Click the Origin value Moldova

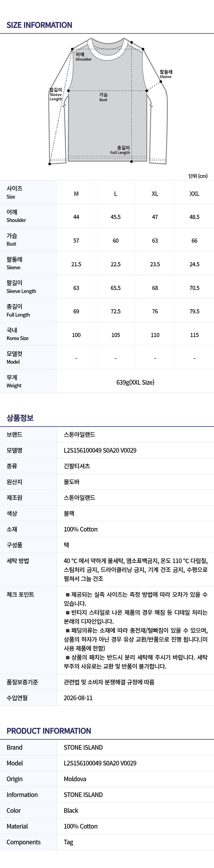(75, 779)
